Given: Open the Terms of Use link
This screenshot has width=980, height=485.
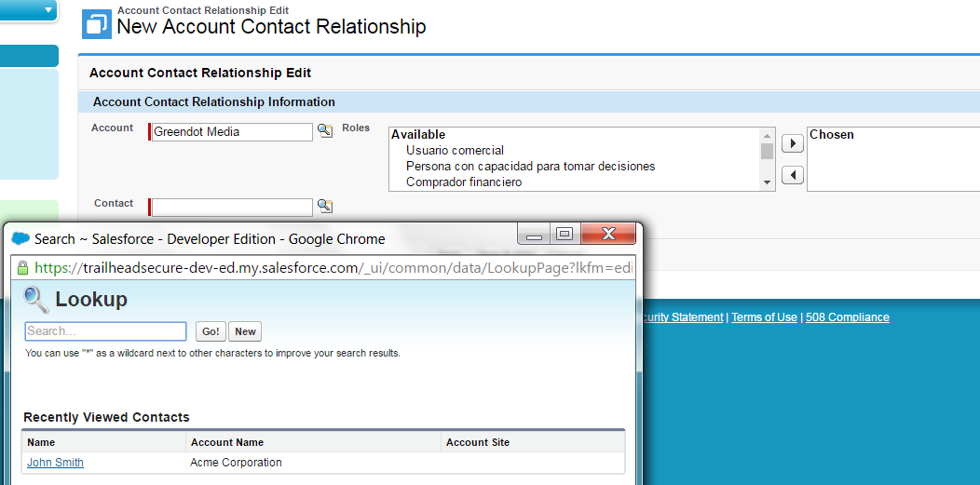Looking at the screenshot, I should point(764,317).
